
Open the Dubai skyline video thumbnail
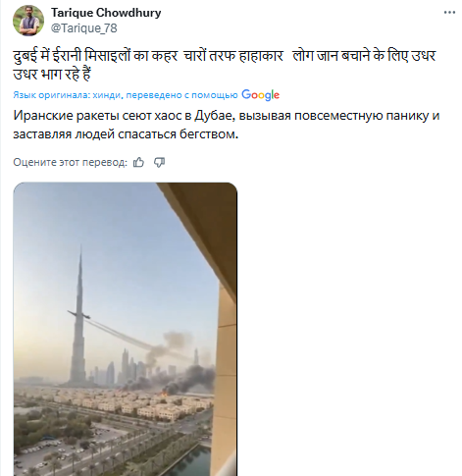tap(126, 329)
